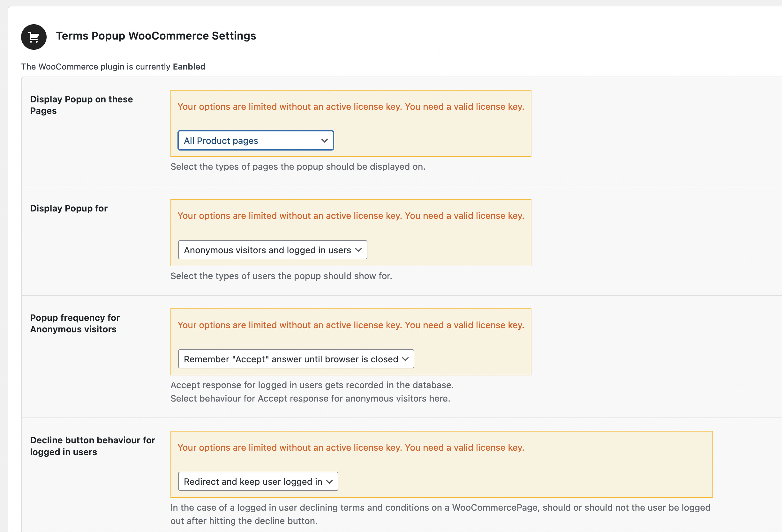Click the 'Display Popup for' label
The width and height of the screenshot is (782, 532).
tap(69, 209)
